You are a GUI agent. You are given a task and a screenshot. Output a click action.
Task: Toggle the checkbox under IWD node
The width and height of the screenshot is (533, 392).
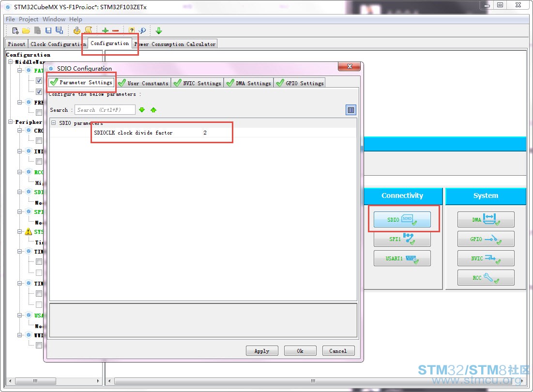tap(39, 161)
